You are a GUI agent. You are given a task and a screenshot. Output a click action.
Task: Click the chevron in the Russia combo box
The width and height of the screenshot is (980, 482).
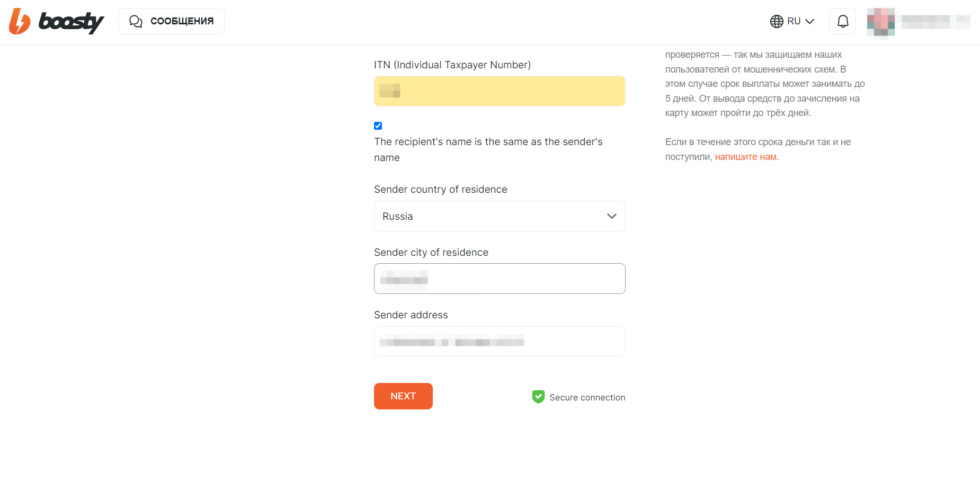pyautogui.click(x=612, y=216)
